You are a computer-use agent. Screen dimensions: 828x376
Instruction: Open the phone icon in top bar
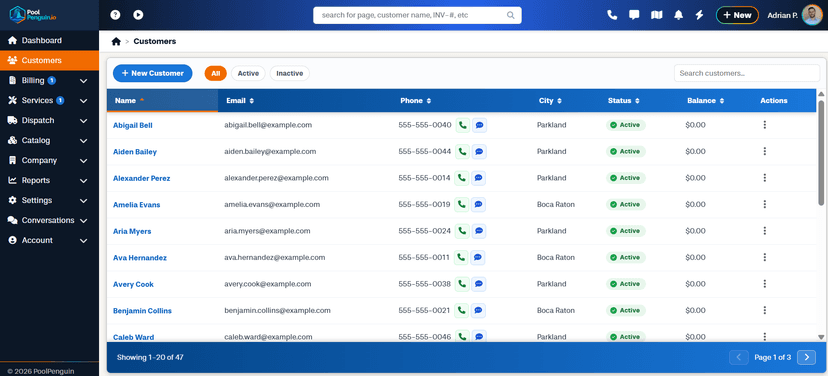pyautogui.click(x=612, y=15)
